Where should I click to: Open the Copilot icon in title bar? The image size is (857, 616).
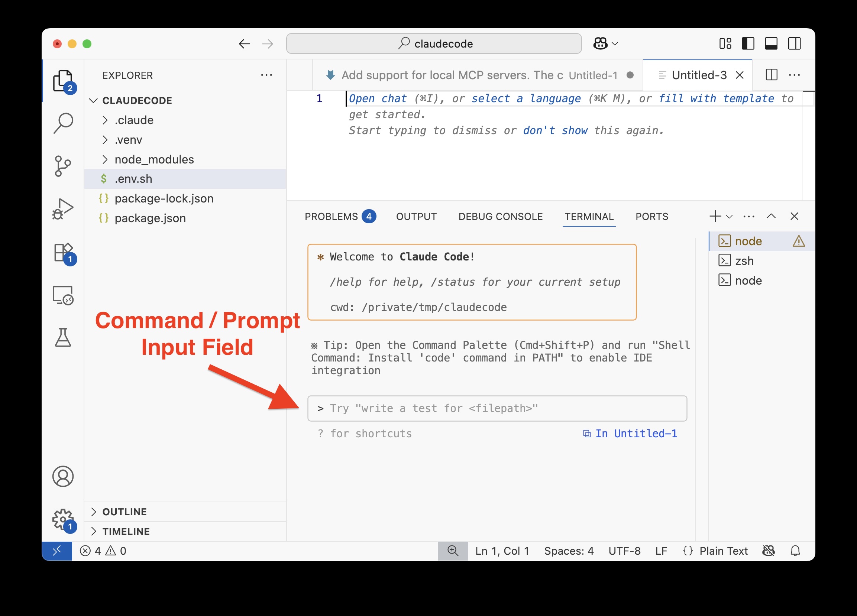(601, 43)
